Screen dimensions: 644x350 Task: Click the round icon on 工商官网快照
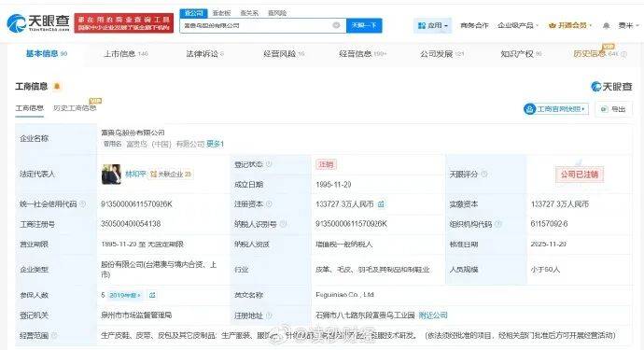point(530,109)
